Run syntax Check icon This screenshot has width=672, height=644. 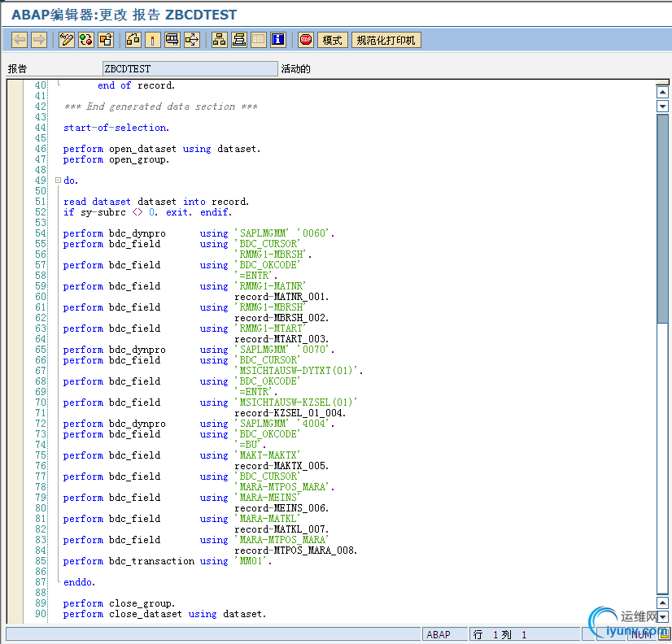[133, 40]
